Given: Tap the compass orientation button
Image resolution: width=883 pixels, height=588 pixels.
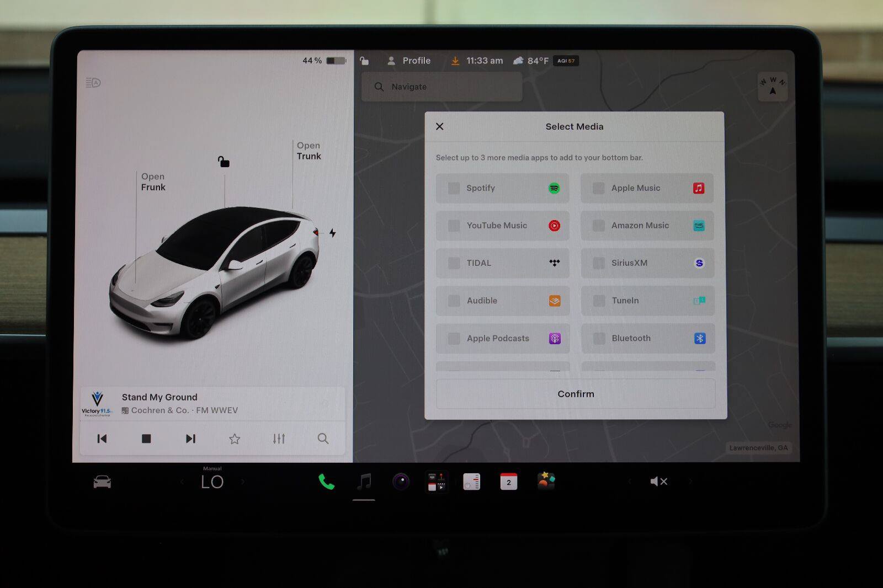Looking at the screenshot, I should (773, 86).
